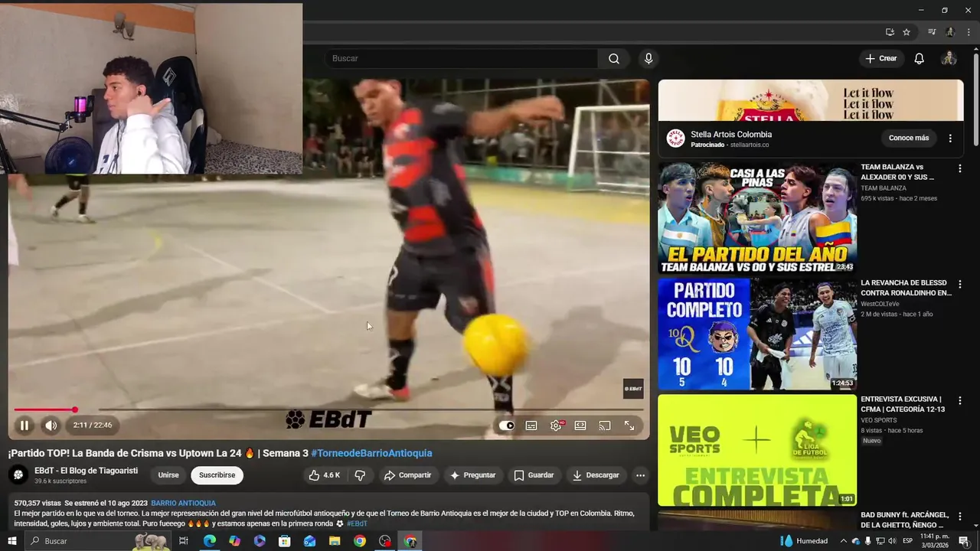Subscribe with the Suscribirse button
This screenshot has width=980, height=551.
pyautogui.click(x=217, y=475)
